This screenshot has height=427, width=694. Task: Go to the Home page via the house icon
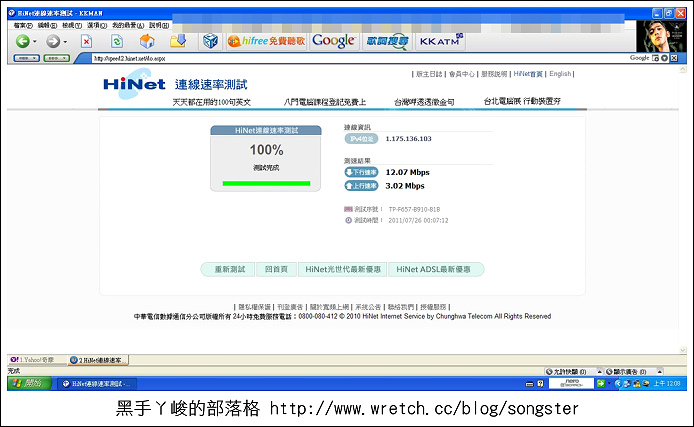click(x=147, y=42)
